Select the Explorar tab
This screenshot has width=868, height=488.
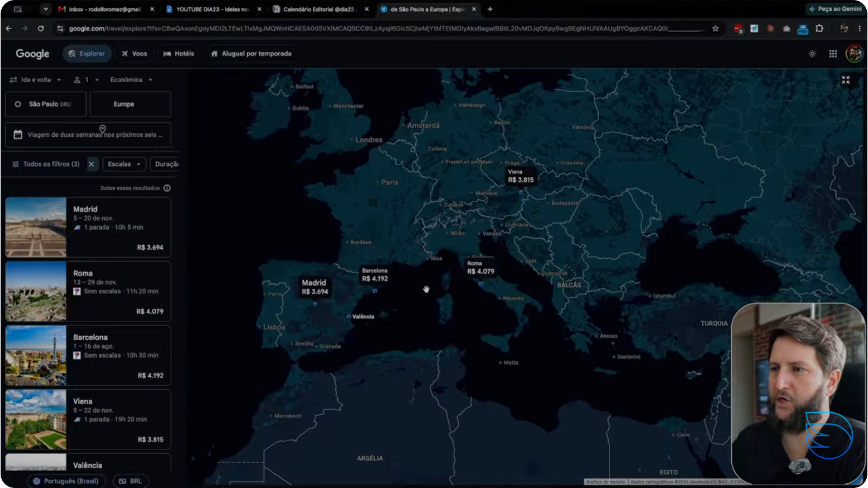pos(87,54)
